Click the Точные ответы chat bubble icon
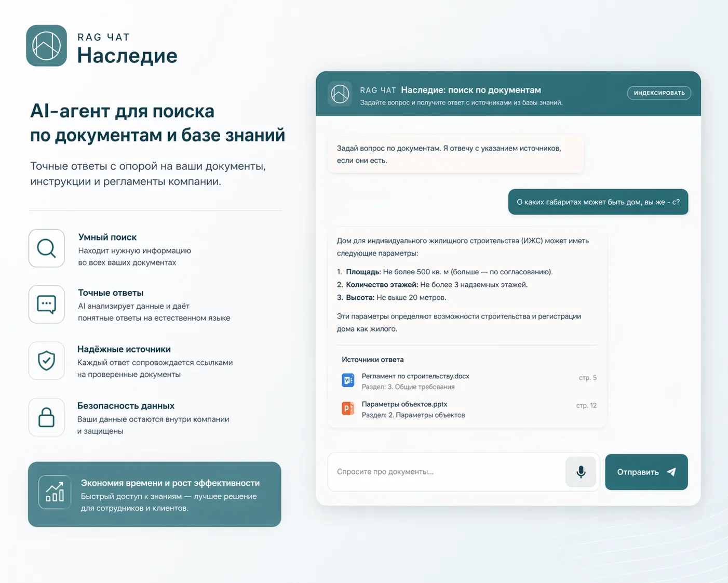This screenshot has height=583, width=728. click(x=47, y=304)
